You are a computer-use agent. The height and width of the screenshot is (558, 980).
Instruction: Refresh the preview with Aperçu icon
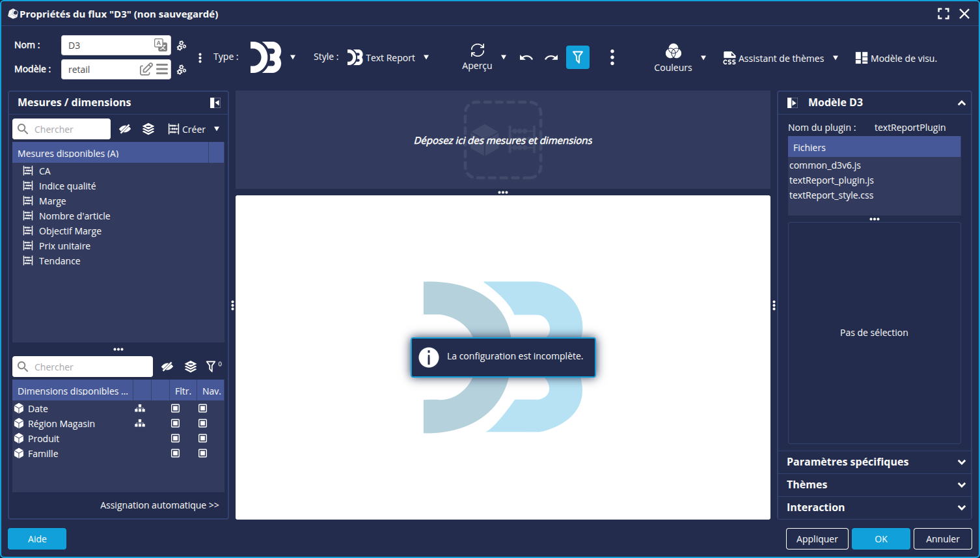(477, 50)
